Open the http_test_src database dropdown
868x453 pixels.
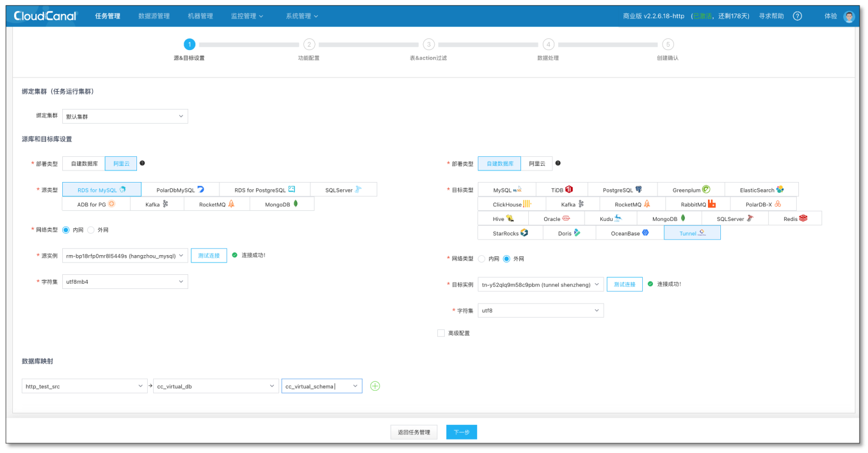(x=85, y=386)
